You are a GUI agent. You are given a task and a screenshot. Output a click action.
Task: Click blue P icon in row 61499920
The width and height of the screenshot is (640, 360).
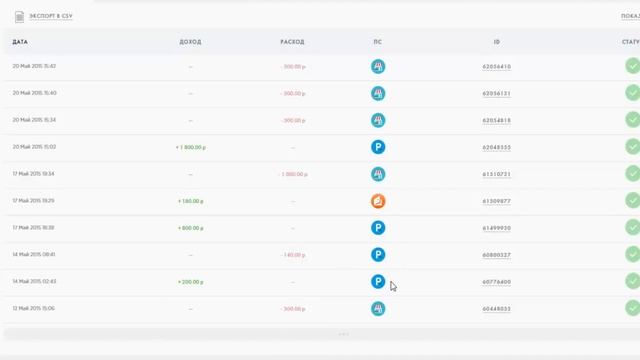pos(378,228)
